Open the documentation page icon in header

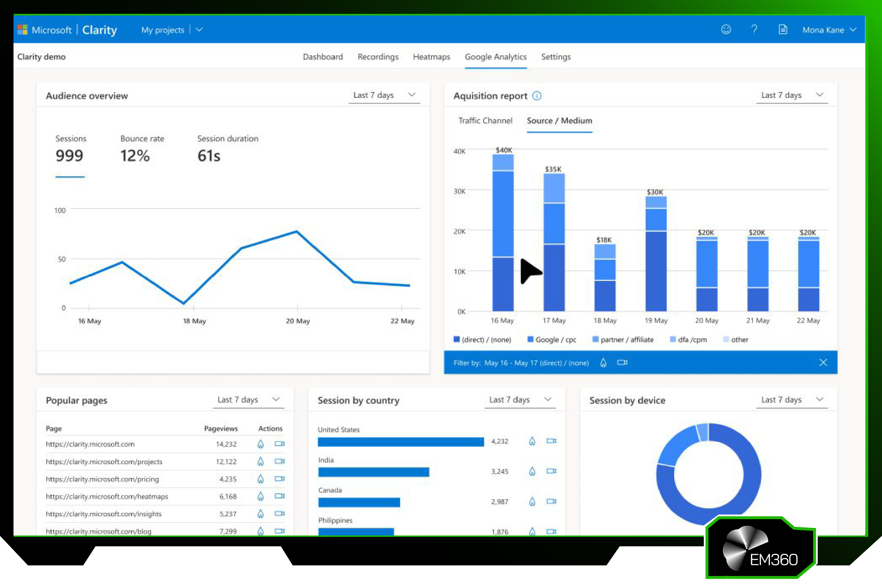click(x=783, y=29)
